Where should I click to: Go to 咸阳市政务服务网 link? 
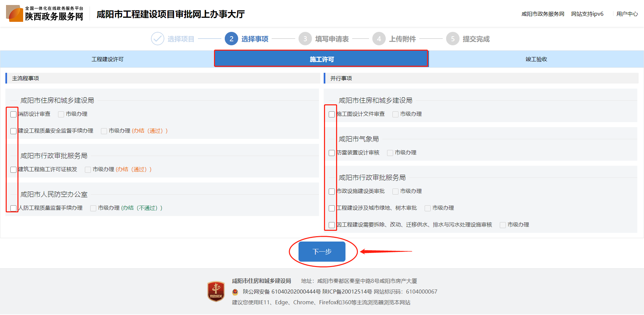tap(543, 14)
